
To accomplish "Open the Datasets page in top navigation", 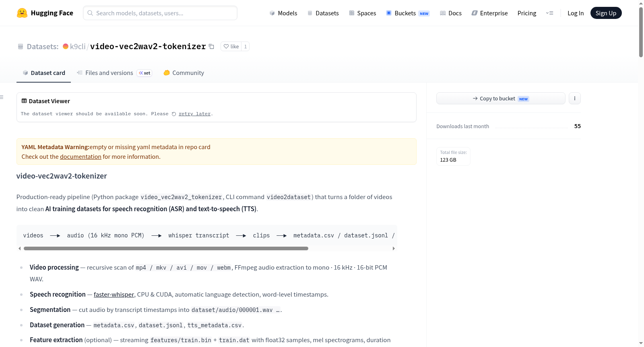I will 323,13.
